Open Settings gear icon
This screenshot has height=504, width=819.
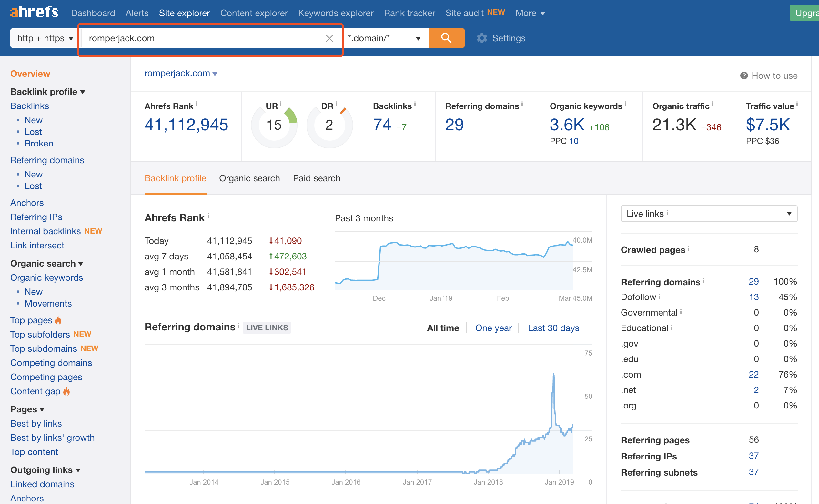[x=482, y=38]
